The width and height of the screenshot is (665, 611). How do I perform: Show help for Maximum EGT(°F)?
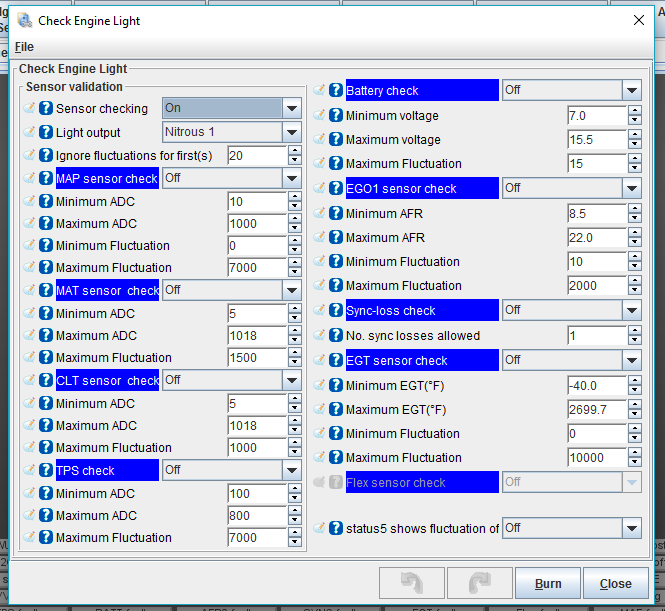point(336,409)
